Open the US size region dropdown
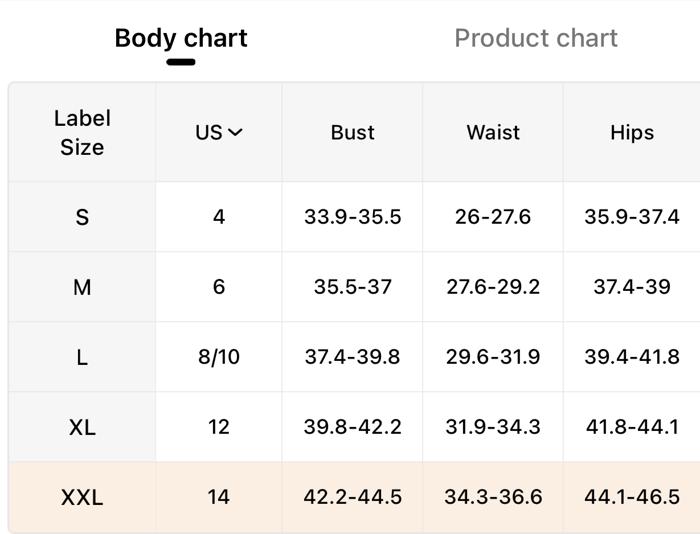This screenshot has height=534, width=700. (x=219, y=132)
